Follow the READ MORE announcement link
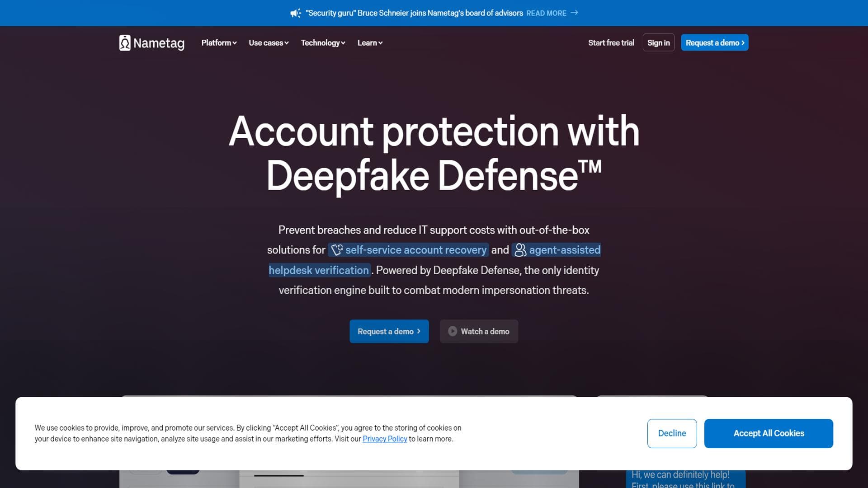The width and height of the screenshot is (868, 488). [x=546, y=13]
